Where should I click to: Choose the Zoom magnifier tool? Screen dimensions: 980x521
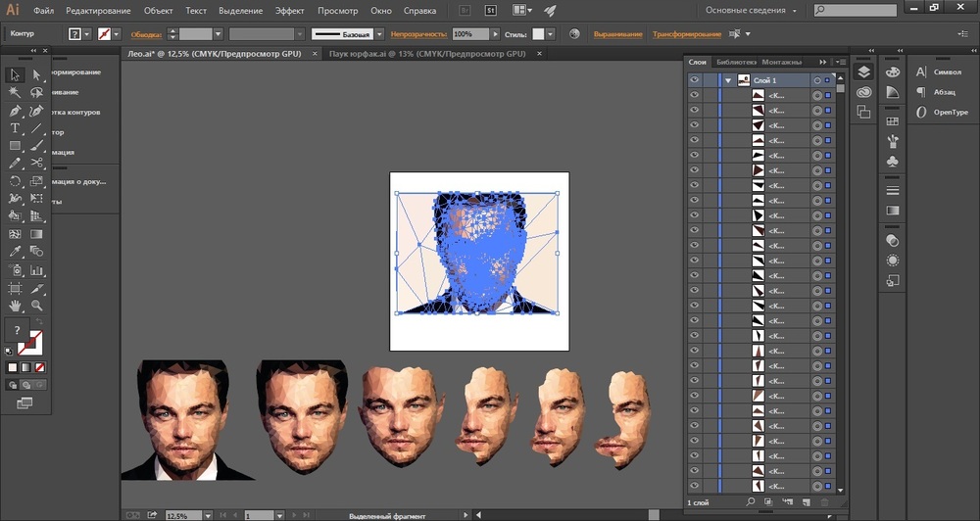[x=37, y=307]
